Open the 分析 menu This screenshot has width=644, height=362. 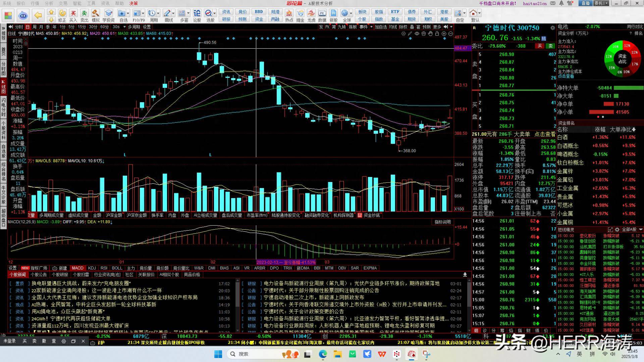[49, 3]
